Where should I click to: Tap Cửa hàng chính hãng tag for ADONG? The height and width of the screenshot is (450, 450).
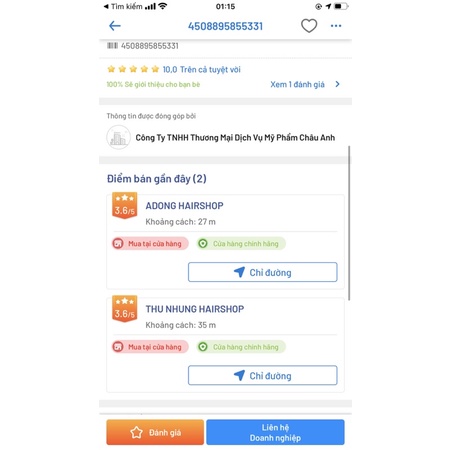pos(241,244)
